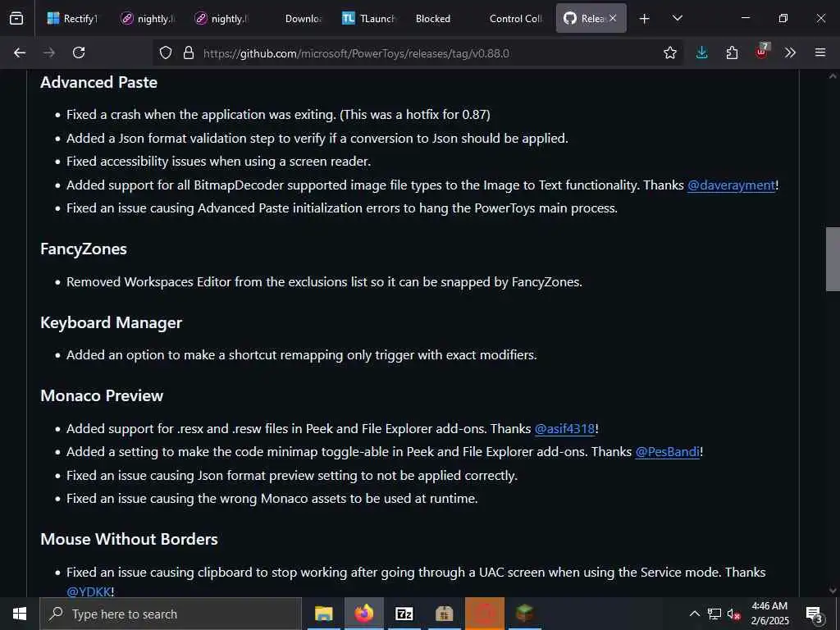Click the 'Removed Workspaces Editor' bullet text

click(324, 282)
